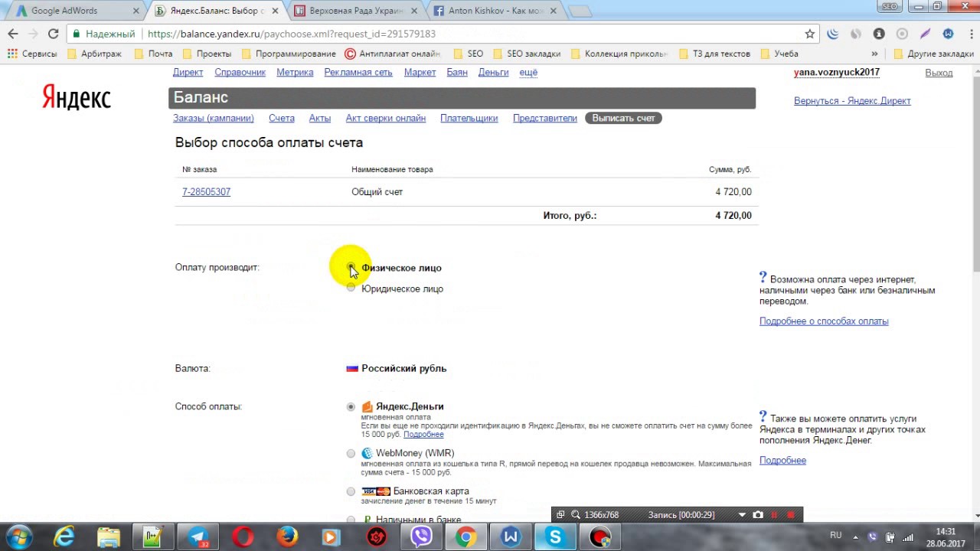Expand hidden bookmarks with chevron
The width and height of the screenshot is (980, 551).
[x=874, y=54]
